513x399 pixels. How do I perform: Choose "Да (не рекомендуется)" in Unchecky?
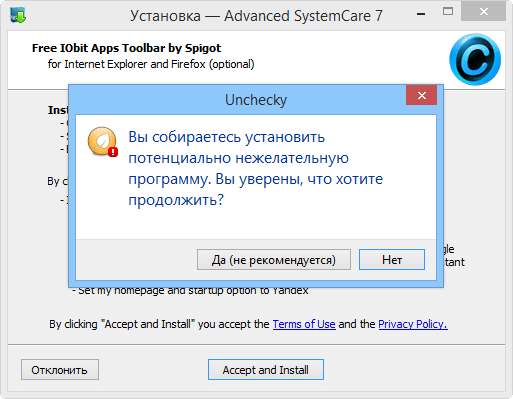coord(274,260)
